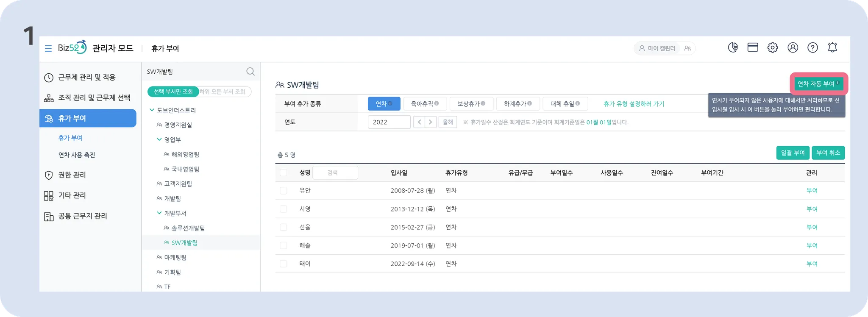Check the box for 태이
Screen dimensions: 868x317
point(284,264)
